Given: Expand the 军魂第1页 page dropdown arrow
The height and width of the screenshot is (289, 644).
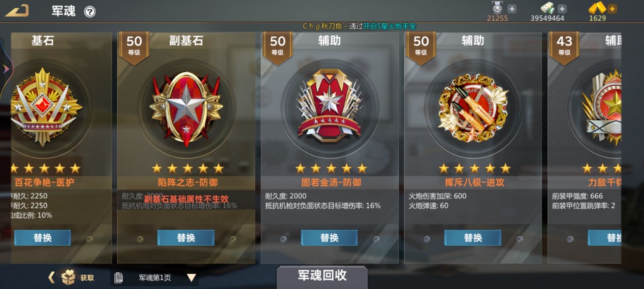Looking at the screenshot, I should click(x=192, y=277).
